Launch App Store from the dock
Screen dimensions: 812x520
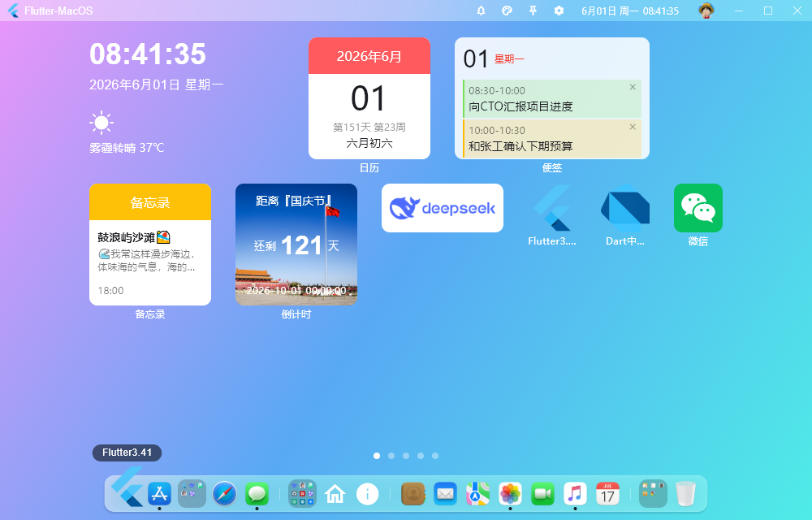point(159,493)
